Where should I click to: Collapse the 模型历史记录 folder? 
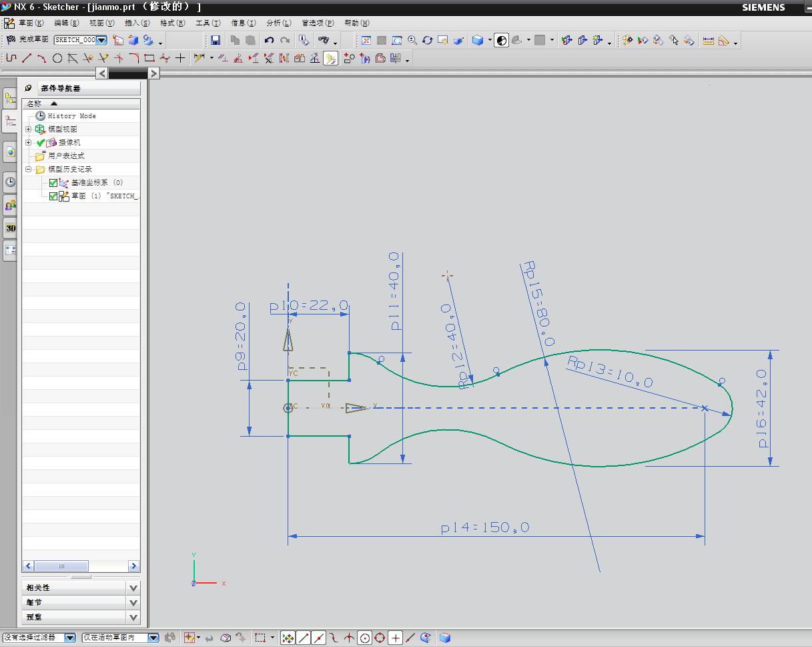29,170
